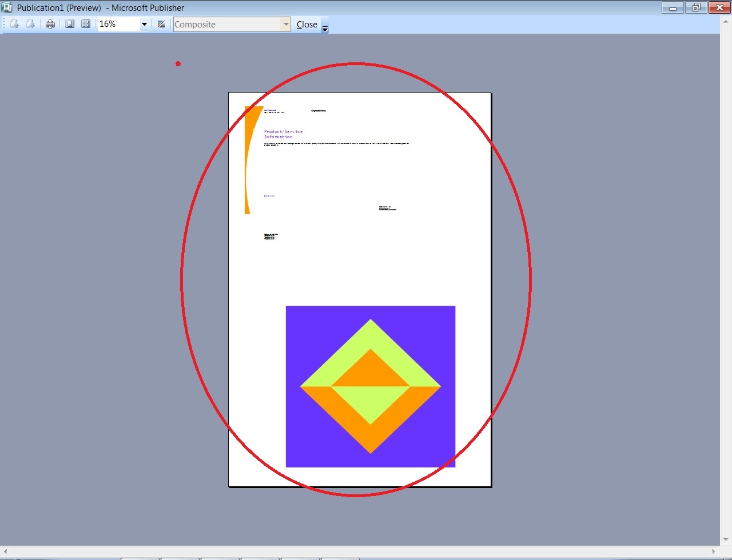Screen dimensions: 732x560
Task: Click the leftmost taskbar button at the bottom
Action: (x=140, y=558)
